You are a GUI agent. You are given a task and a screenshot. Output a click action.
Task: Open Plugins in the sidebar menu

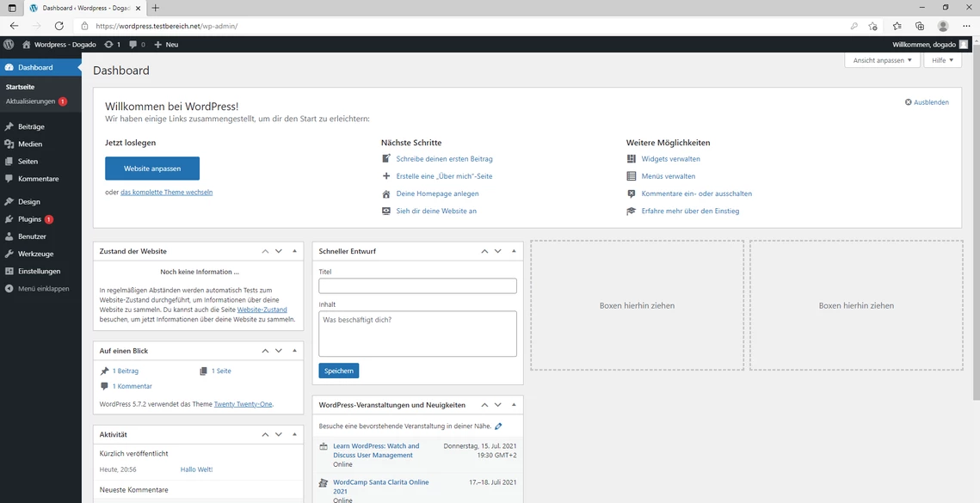(x=30, y=219)
